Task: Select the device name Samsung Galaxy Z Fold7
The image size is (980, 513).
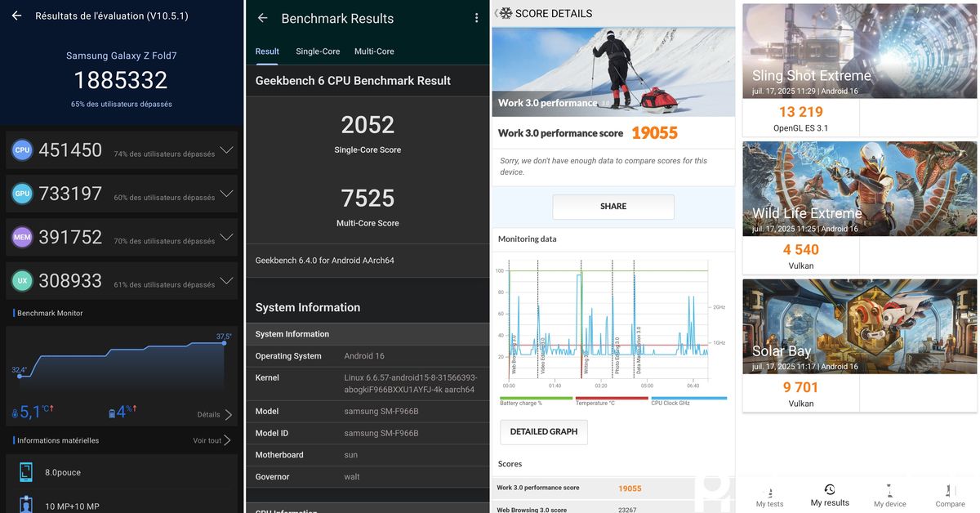Action: point(121,56)
